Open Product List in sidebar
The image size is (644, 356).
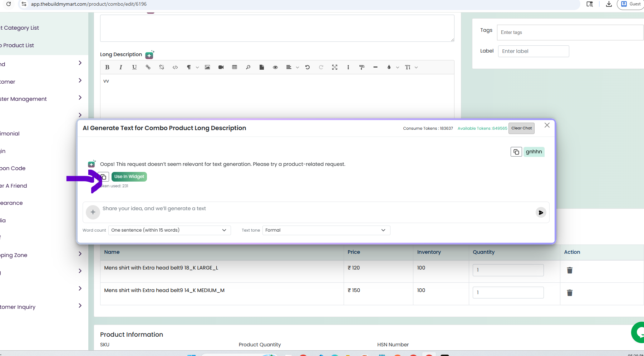pyautogui.click(x=17, y=45)
